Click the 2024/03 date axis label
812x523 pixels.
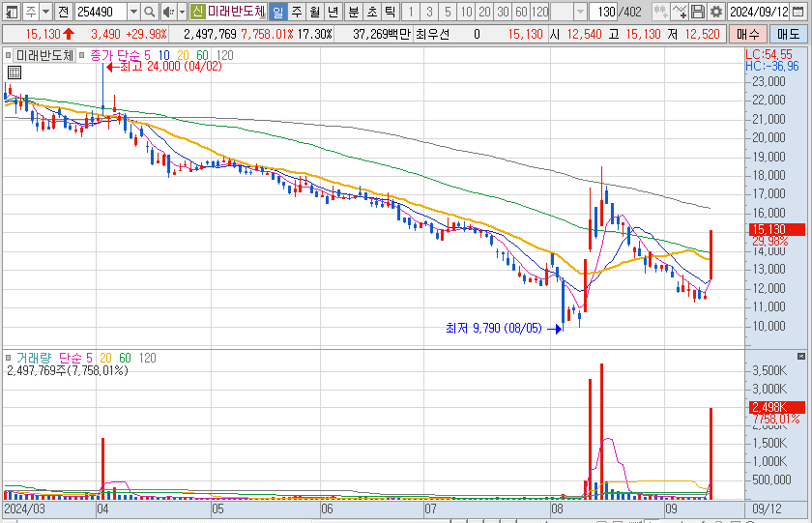pyautogui.click(x=24, y=508)
